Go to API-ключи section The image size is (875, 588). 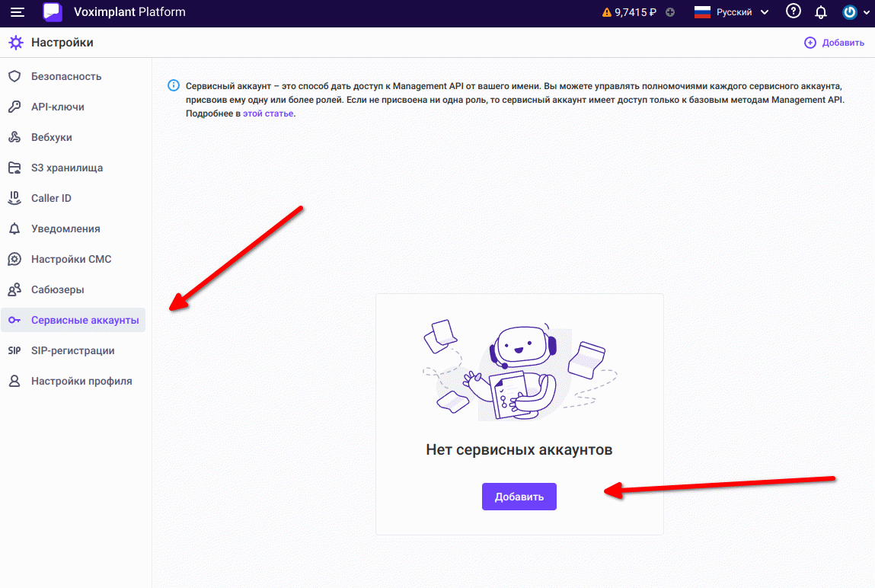(57, 107)
